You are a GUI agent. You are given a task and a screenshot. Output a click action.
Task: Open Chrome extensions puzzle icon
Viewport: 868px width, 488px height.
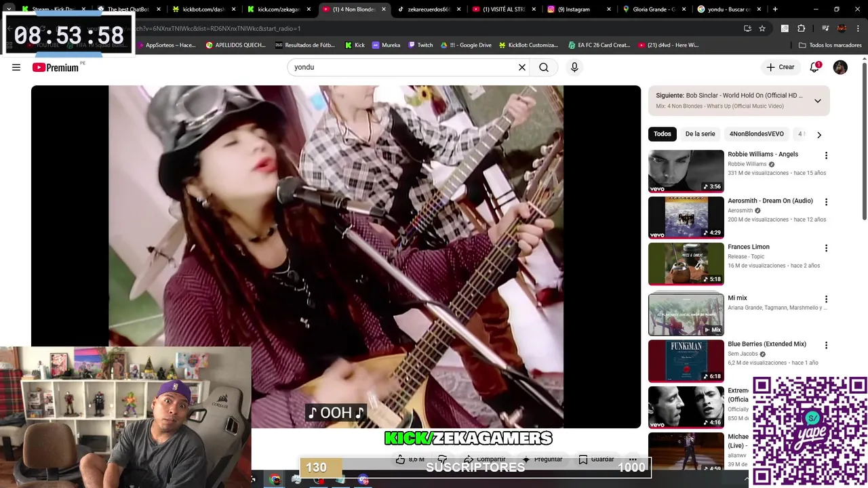pos(801,28)
